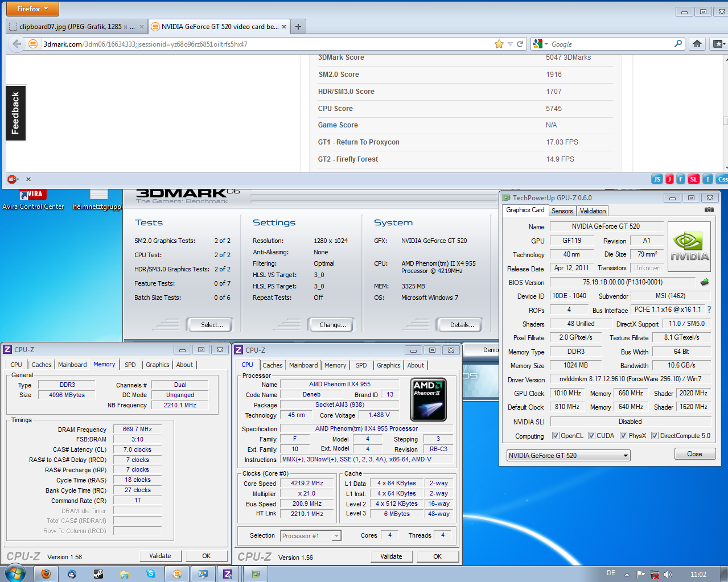
Task: Open Mainboard tab in right CPU-Z window
Action: pos(303,365)
